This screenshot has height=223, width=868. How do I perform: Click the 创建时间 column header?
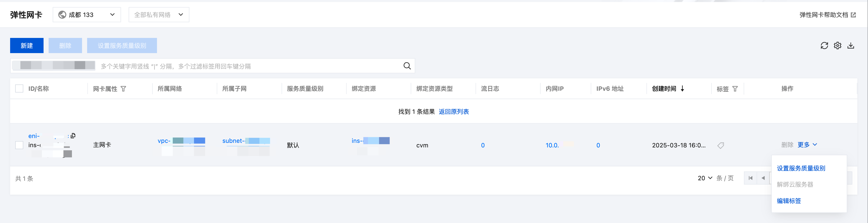click(664, 88)
